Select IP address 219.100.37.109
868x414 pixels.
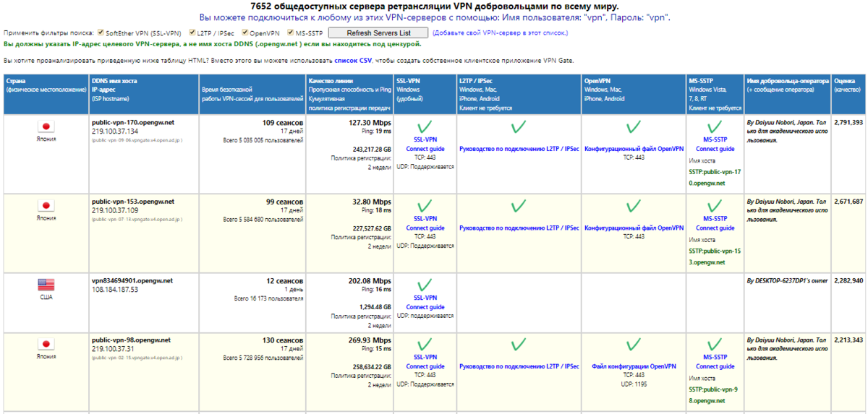click(x=115, y=210)
